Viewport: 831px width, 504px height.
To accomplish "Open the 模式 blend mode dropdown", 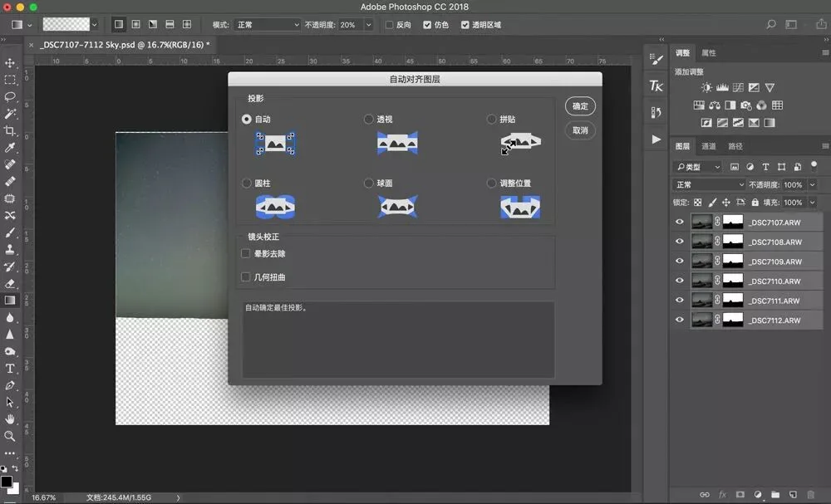I will tap(268, 25).
